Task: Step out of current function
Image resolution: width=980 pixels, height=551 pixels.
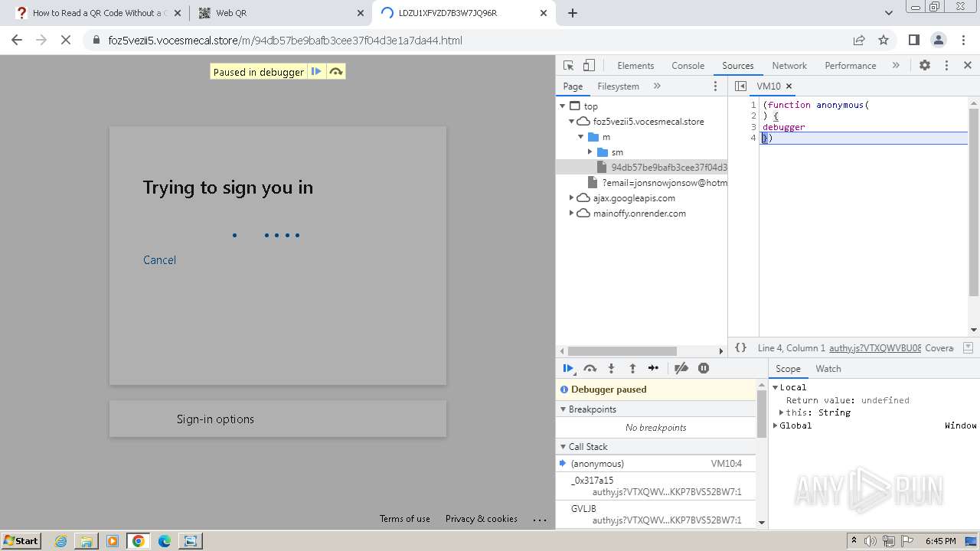Action: pos(632,368)
